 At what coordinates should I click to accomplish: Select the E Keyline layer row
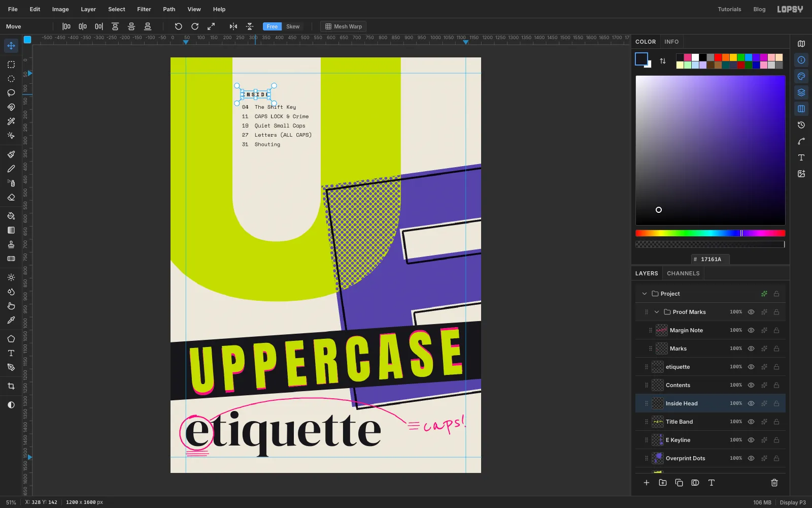tap(710, 440)
